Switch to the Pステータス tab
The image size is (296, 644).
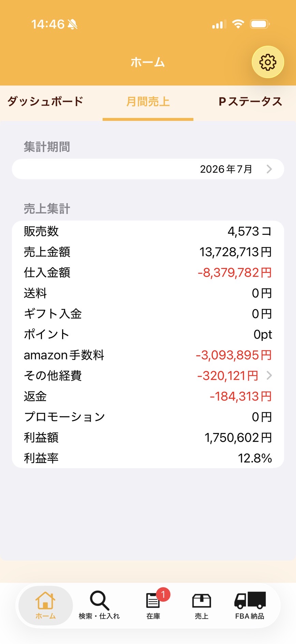[250, 101]
